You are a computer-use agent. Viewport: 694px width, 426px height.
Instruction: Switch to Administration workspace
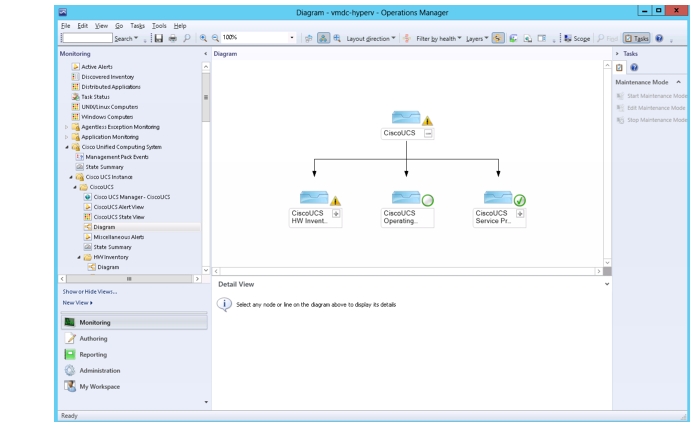[134, 371]
